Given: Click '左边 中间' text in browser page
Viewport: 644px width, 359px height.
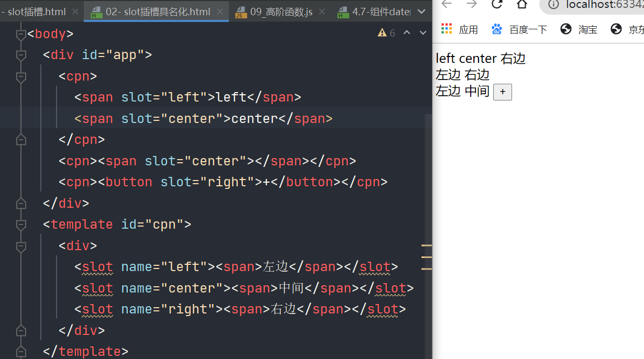Looking at the screenshot, I should tap(462, 91).
